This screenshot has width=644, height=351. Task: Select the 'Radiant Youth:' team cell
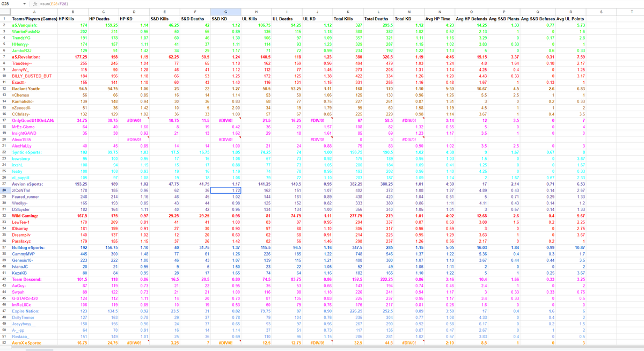(x=34, y=89)
